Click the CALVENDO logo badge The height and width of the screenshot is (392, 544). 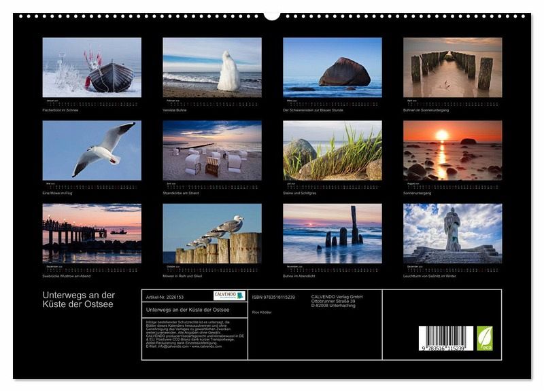(230, 296)
